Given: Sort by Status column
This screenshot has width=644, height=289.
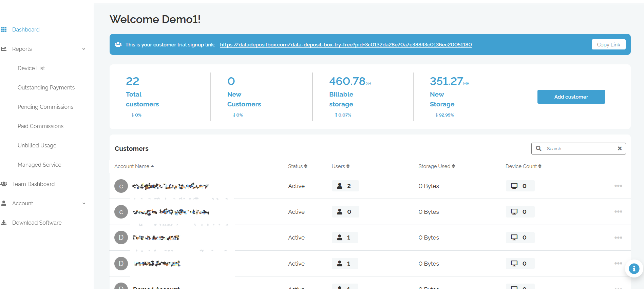Looking at the screenshot, I should click(298, 166).
